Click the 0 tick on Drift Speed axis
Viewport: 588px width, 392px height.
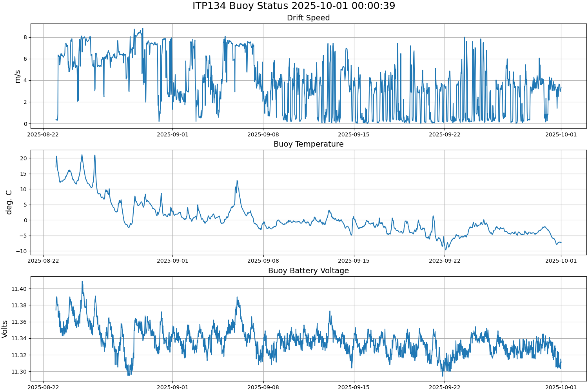coord(25,124)
